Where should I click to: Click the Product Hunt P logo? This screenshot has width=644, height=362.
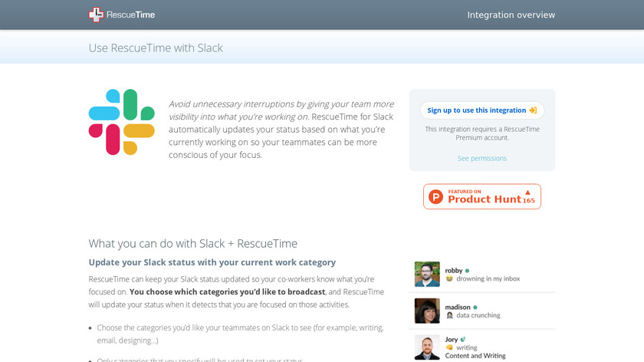[436, 197]
